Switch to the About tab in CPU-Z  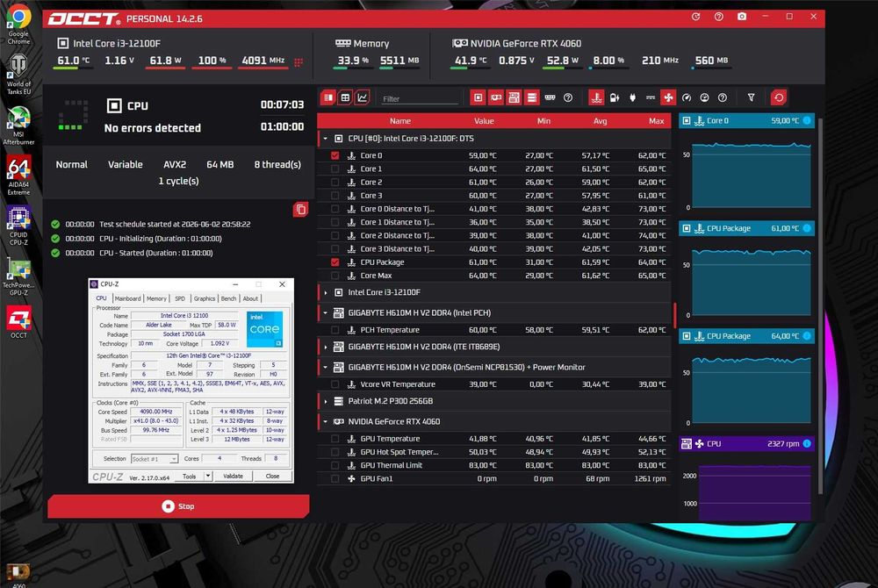click(250, 298)
